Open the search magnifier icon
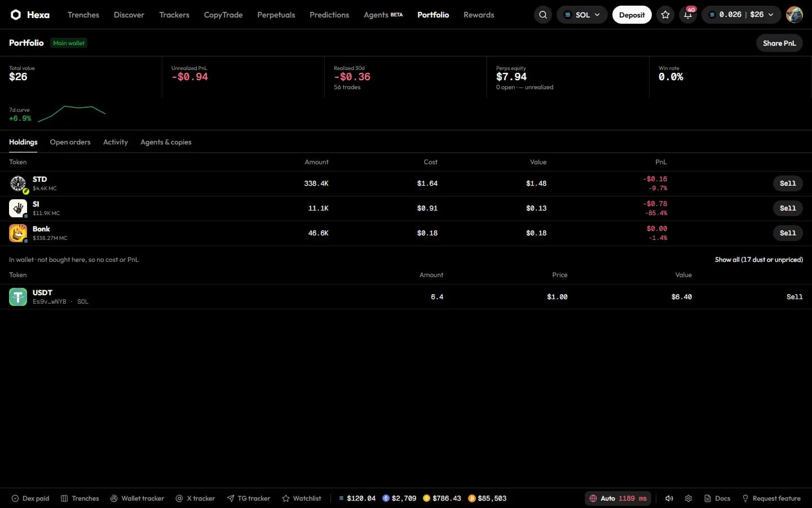 pos(543,15)
